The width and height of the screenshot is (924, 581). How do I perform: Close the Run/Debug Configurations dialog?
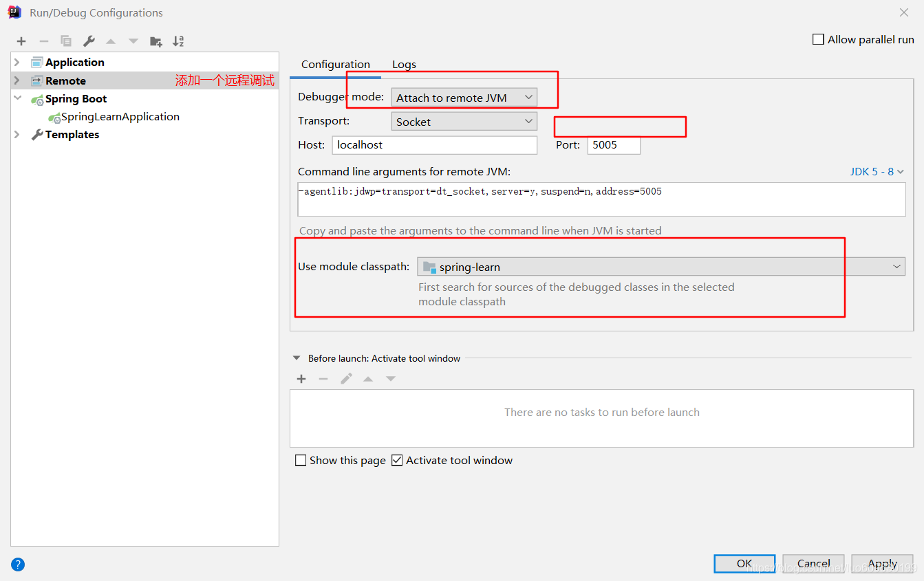tap(904, 12)
